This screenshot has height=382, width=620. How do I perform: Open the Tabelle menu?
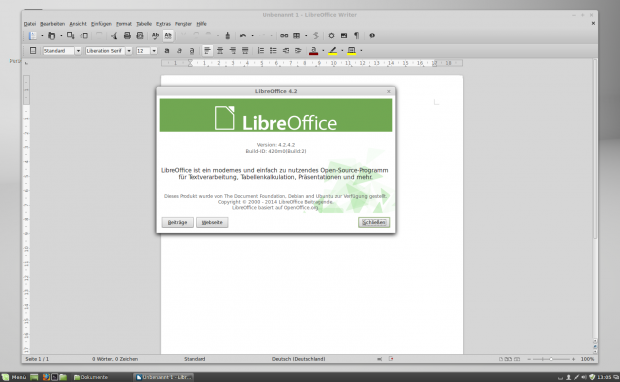[144, 24]
